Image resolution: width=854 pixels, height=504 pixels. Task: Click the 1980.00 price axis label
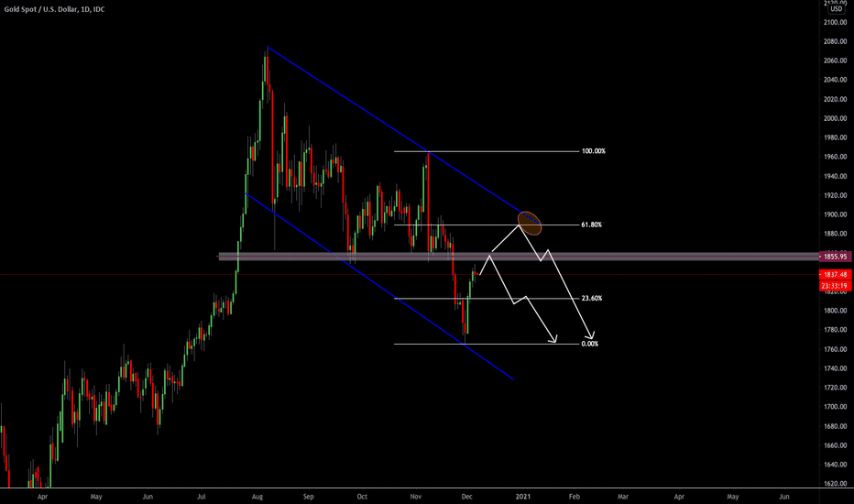[836, 137]
